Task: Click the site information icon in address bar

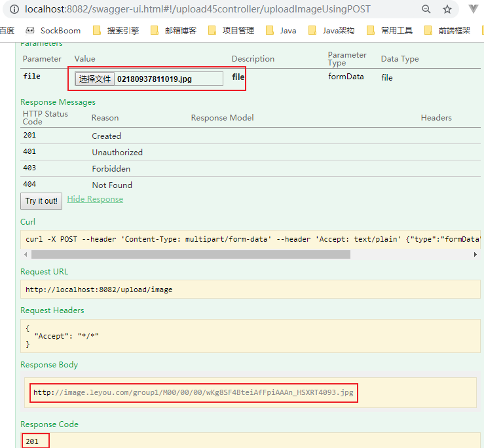Action: click(x=14, y=9)
